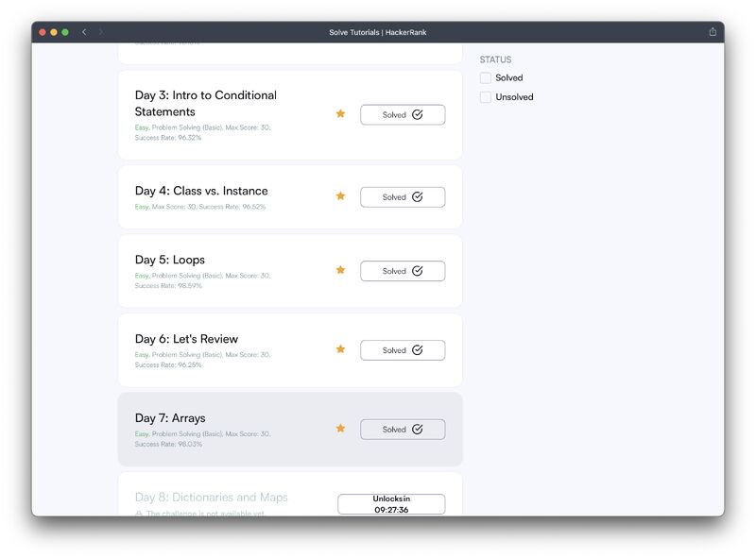Check the Unsolved status filter
The image size is (756, 558).
[486, 97]
